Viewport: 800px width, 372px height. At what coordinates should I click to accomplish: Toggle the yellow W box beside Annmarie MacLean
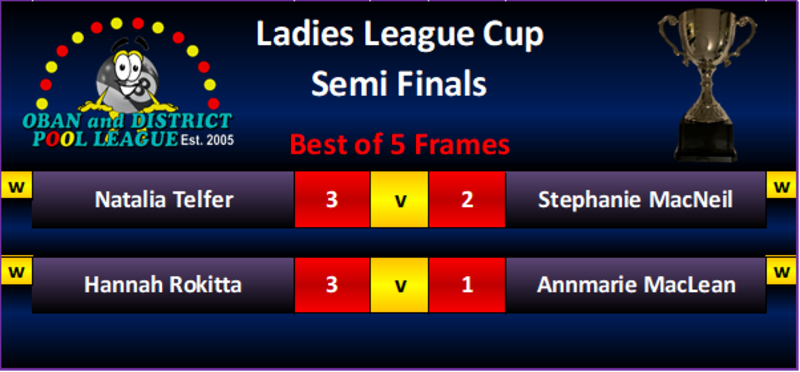(x=781, y=270)
